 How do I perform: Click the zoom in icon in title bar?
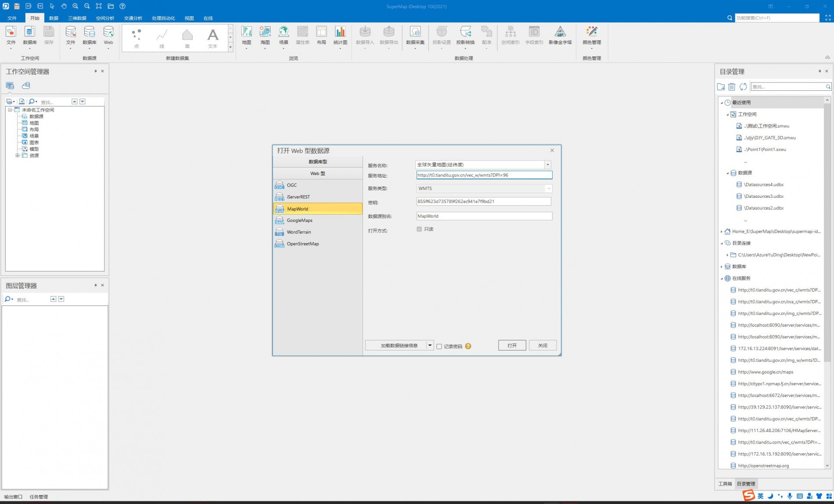(75, 6)
